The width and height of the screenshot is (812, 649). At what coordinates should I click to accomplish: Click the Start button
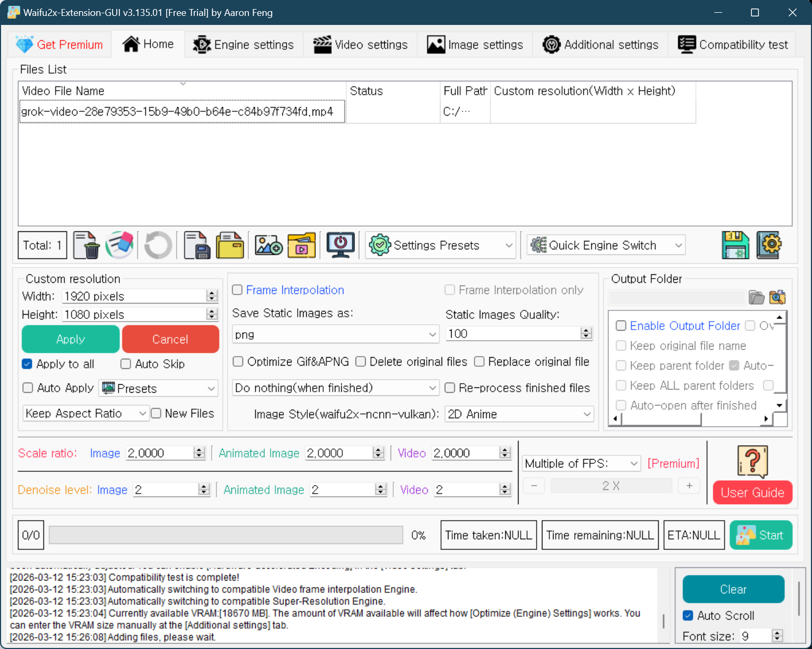761,535
